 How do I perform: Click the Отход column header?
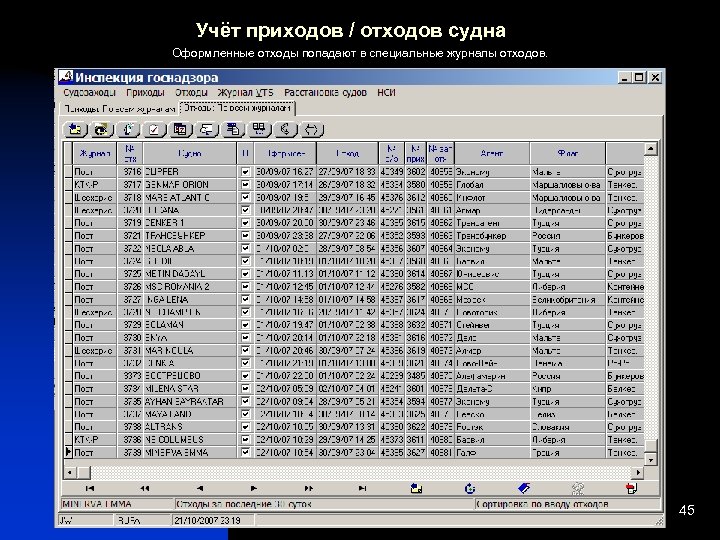pyautogui.click(x=348, y=153)
